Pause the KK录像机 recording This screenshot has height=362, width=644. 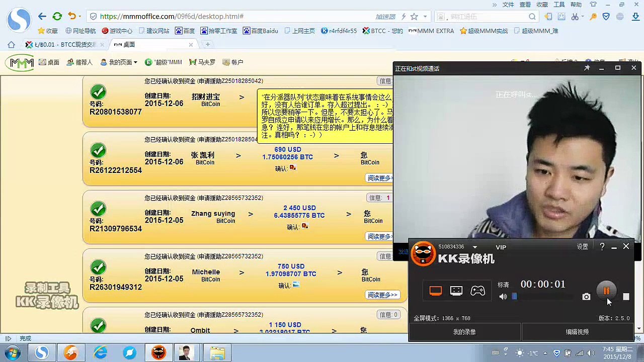coord(606,291)
